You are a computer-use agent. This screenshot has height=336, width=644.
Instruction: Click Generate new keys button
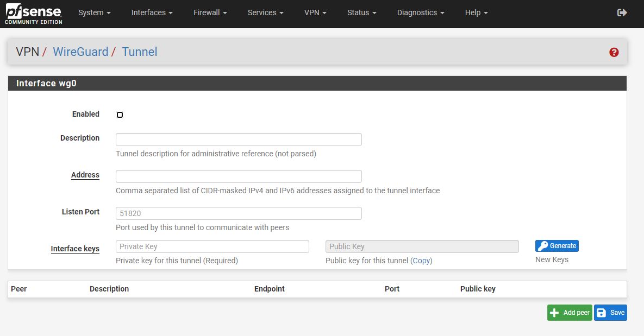(x=557, y=246)
